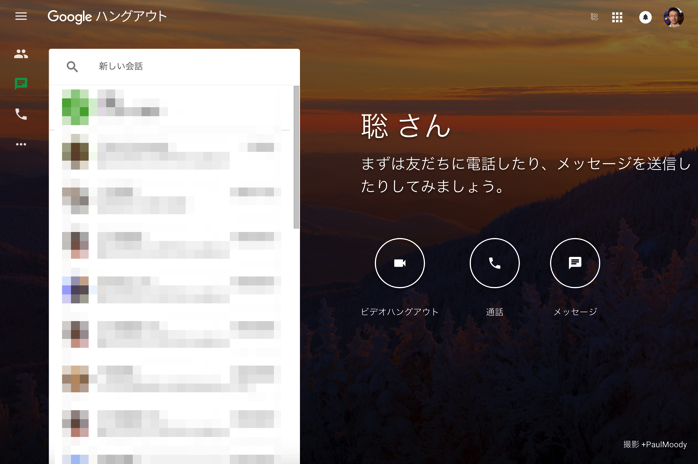The width and height of the screenshot is (698, 464).
Task: Start a message with the round メッセージ button
Action: click(575, 263)
